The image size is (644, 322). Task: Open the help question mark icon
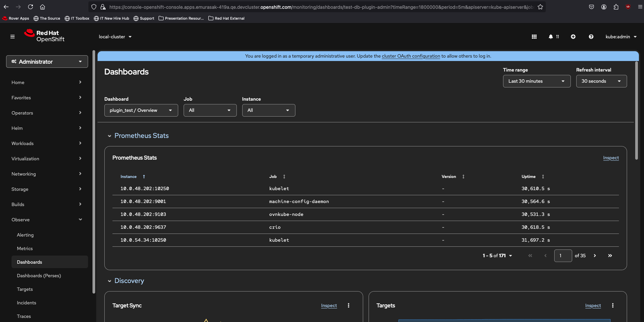591,37
